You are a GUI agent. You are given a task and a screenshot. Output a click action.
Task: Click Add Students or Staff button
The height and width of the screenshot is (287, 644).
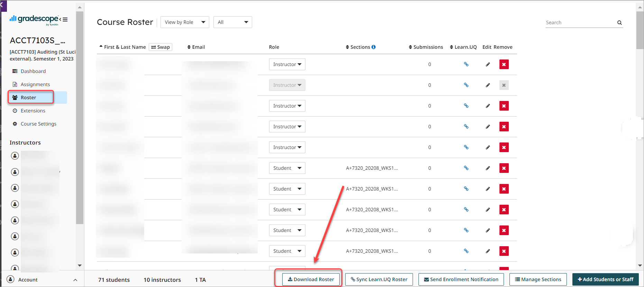(x=606, y=279)
